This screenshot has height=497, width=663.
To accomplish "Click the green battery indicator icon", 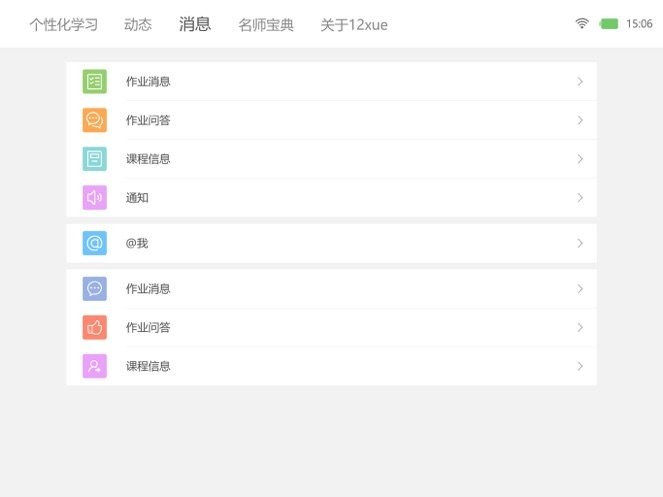I will coord(608,24).
